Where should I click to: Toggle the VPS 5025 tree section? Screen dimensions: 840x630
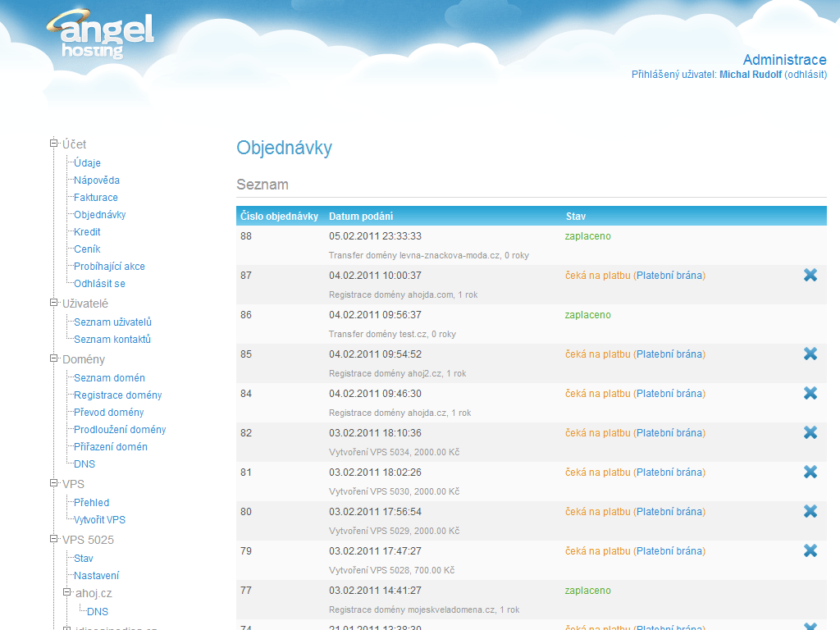click(x=54, y=539)
